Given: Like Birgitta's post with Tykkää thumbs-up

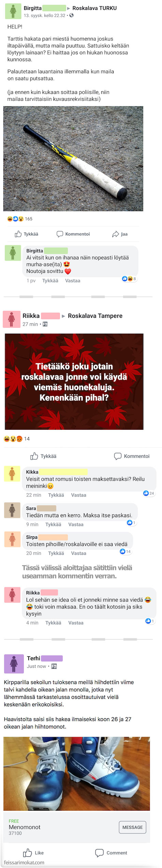Looking at the screenshot, I should (x=26, y=234).
